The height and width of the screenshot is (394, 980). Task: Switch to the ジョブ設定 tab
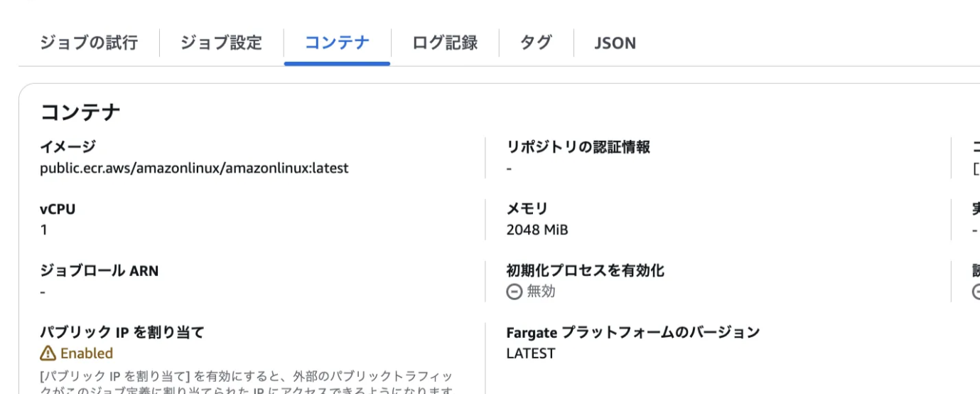[x=221, y=43]
